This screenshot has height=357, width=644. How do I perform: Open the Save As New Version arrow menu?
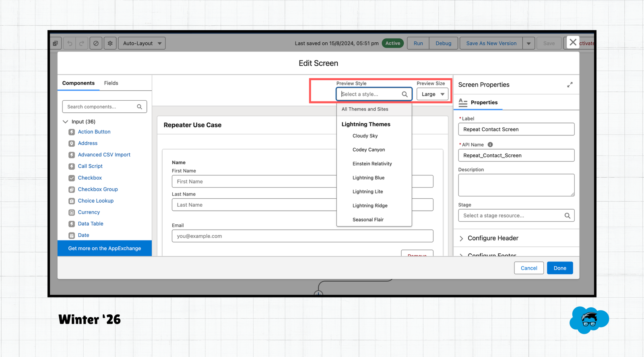pos(528,43)
